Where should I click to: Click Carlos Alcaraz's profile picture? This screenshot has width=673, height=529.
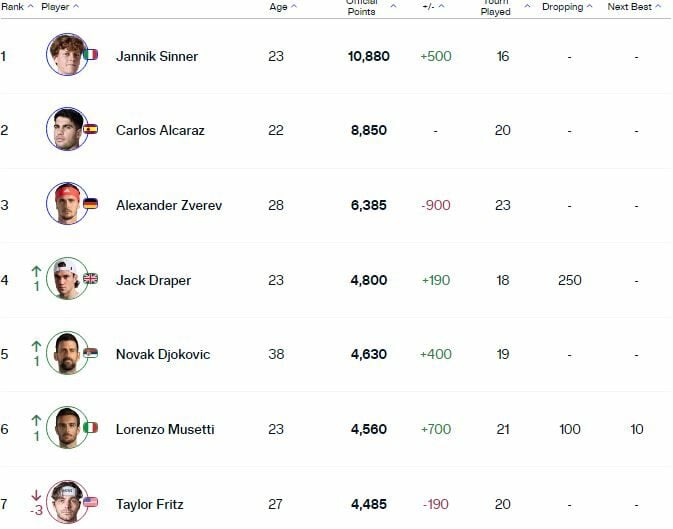[x=67, y=129]
